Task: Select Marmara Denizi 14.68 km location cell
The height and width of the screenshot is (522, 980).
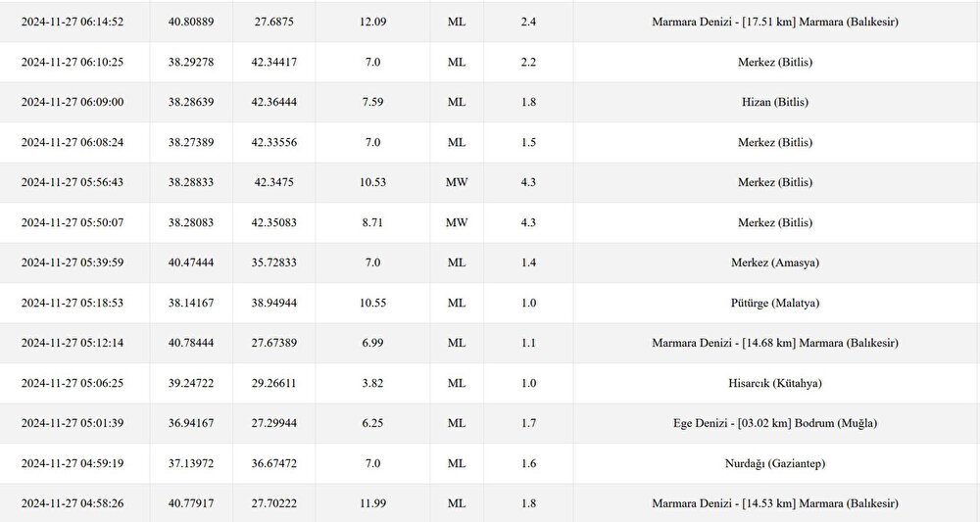Action: pos(774,343)
